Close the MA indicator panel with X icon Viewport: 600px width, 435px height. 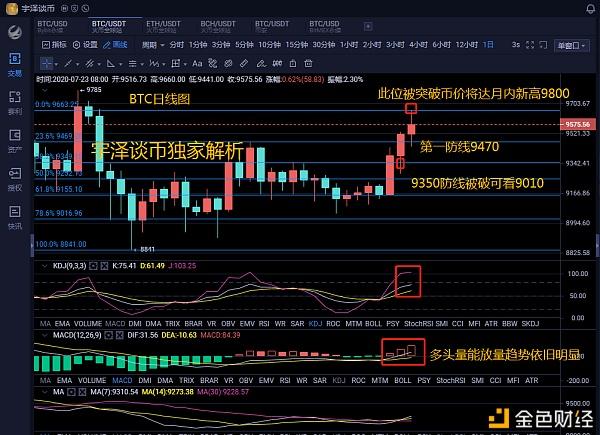[82, 392]
